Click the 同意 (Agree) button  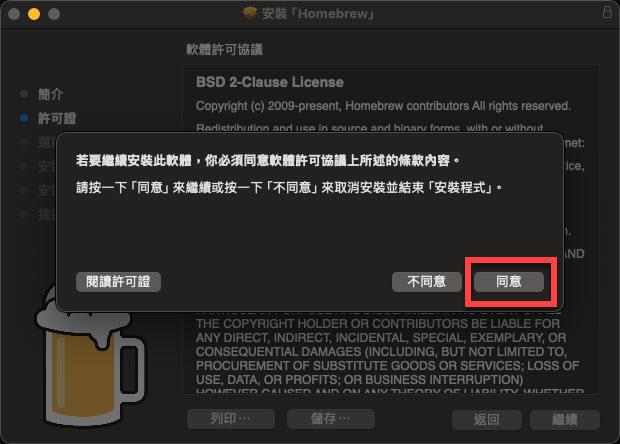[509, 282]
